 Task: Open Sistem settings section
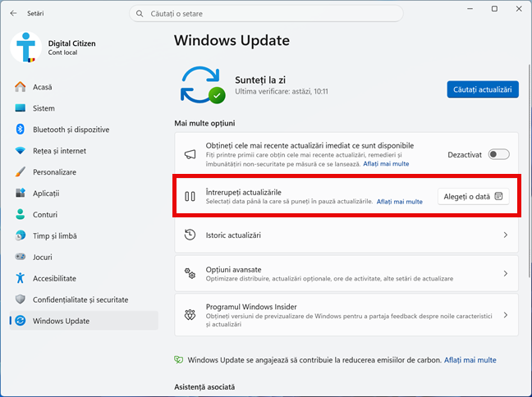84,108
